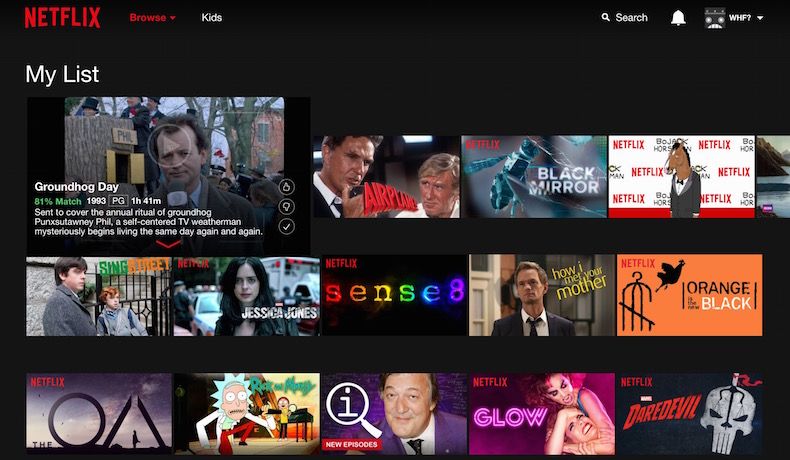The height and width of the screenshot is (460, 790).
Task: Open the notifications bell
Action: click(678, 18)
